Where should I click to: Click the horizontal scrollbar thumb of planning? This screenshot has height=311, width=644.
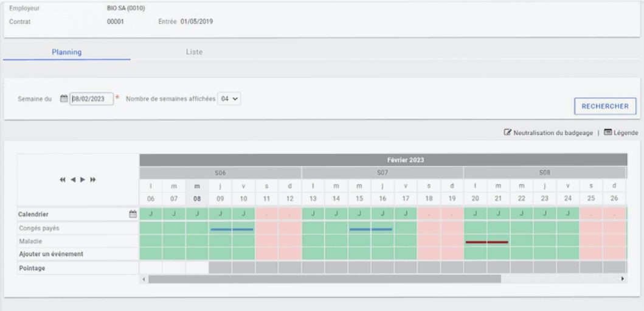325,279
